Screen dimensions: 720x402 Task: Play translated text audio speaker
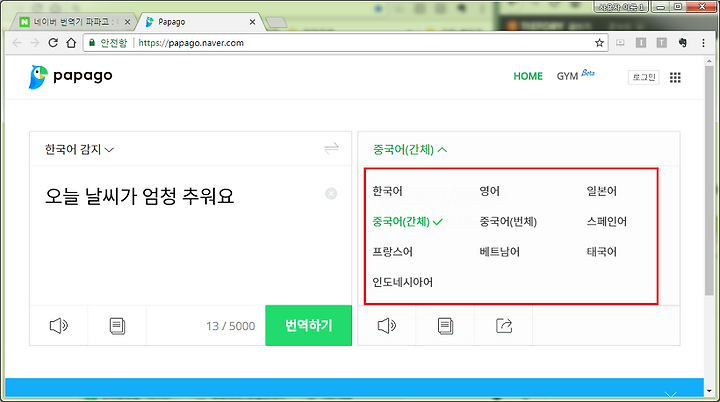(x=387, y=326)
